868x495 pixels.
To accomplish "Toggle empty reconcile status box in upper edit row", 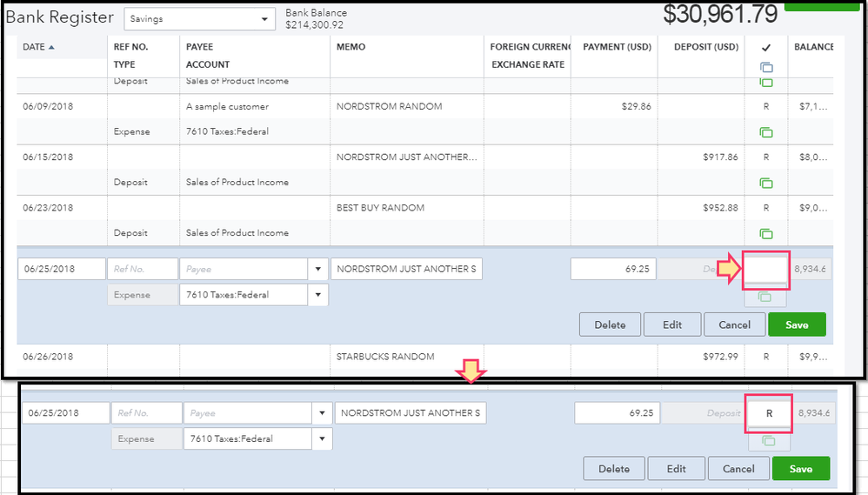I will pyautogui.click(x=766, y=270).
